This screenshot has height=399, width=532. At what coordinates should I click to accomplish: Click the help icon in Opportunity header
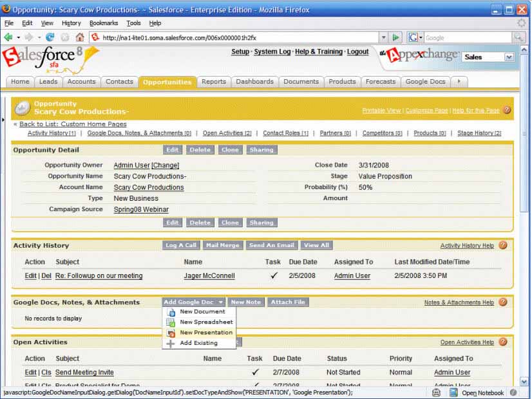507,110
